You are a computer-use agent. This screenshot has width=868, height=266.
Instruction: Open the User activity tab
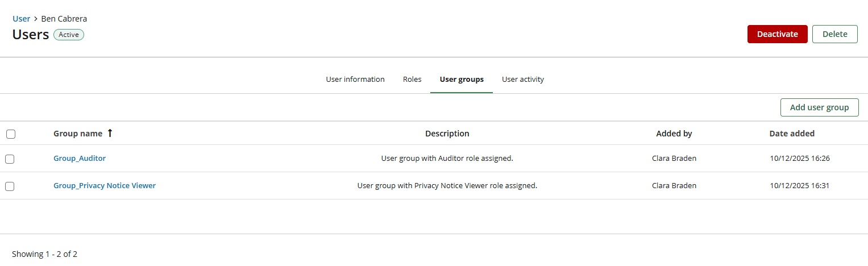tap(523, 79)
